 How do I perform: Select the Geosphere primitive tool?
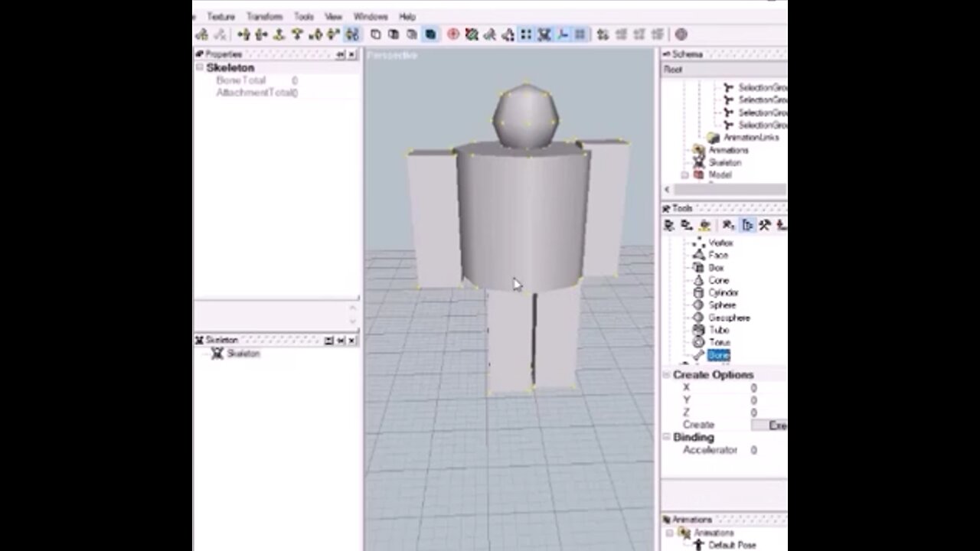click(721, 318)
